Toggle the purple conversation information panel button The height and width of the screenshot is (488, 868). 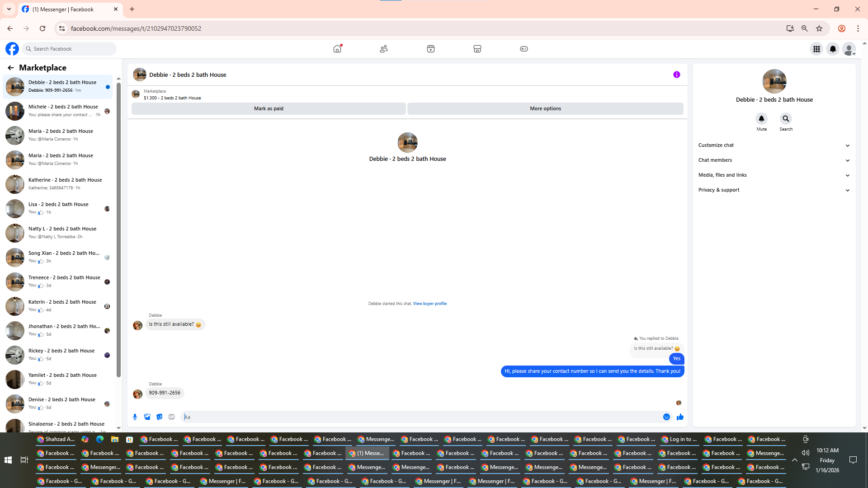[676, 75]
